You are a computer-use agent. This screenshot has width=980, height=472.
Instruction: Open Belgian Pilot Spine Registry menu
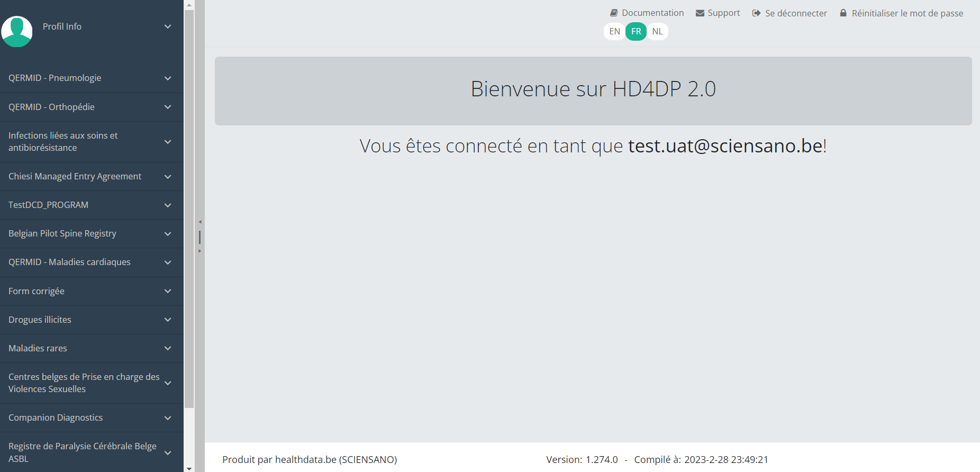pyautogui.click(x=62, y=233)
